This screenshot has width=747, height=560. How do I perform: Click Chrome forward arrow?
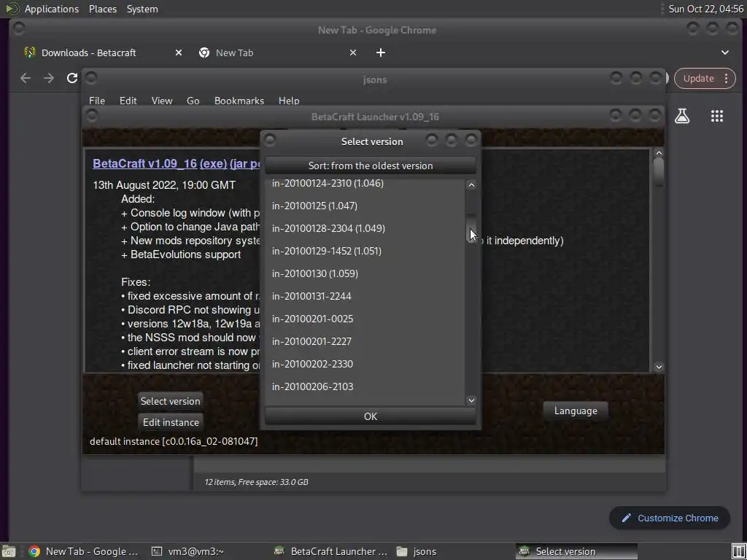(x=49, y=78)
